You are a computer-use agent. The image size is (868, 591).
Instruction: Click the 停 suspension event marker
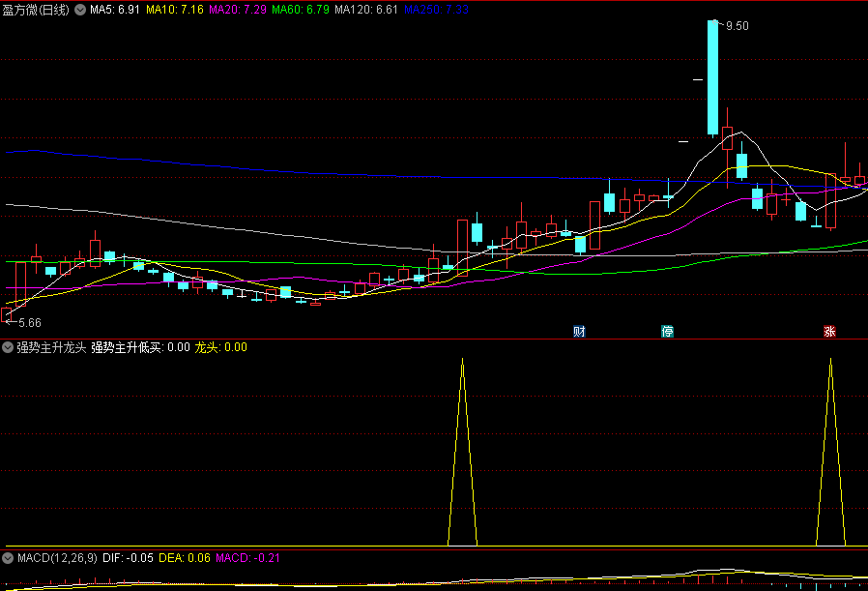point(668,332)
